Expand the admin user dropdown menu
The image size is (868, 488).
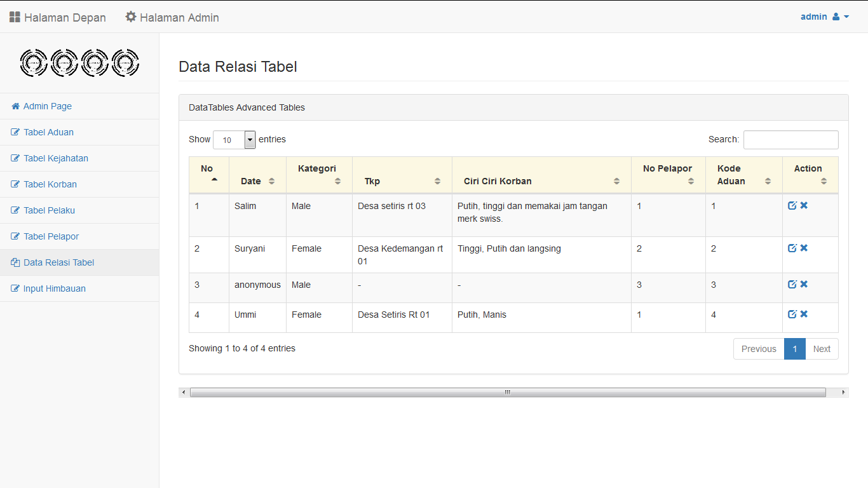pyautogui.click(x=824, y=17)
